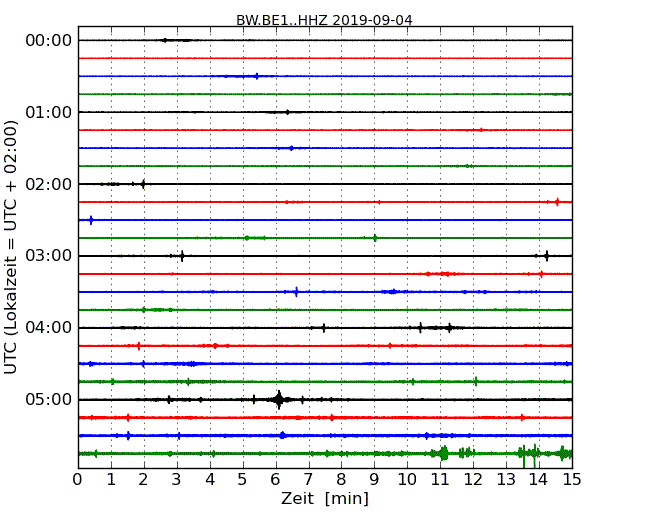Click the large black seismic event on 05:00 trace

tap(279, 400)
